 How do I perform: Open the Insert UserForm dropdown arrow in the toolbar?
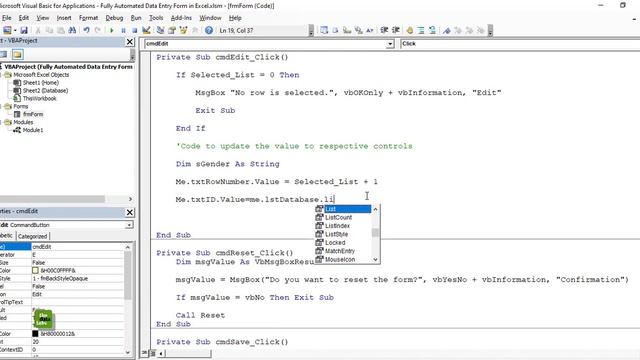click(15, 30)
